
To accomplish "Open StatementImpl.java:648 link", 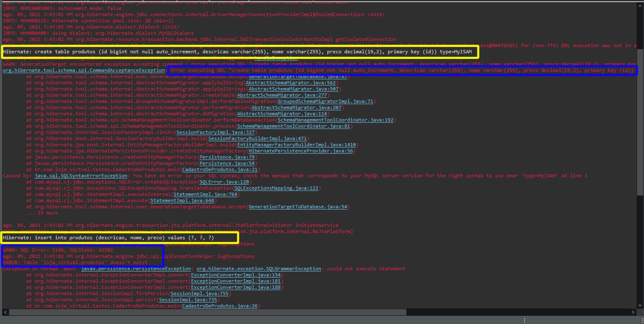I will (x=182, y=201).
